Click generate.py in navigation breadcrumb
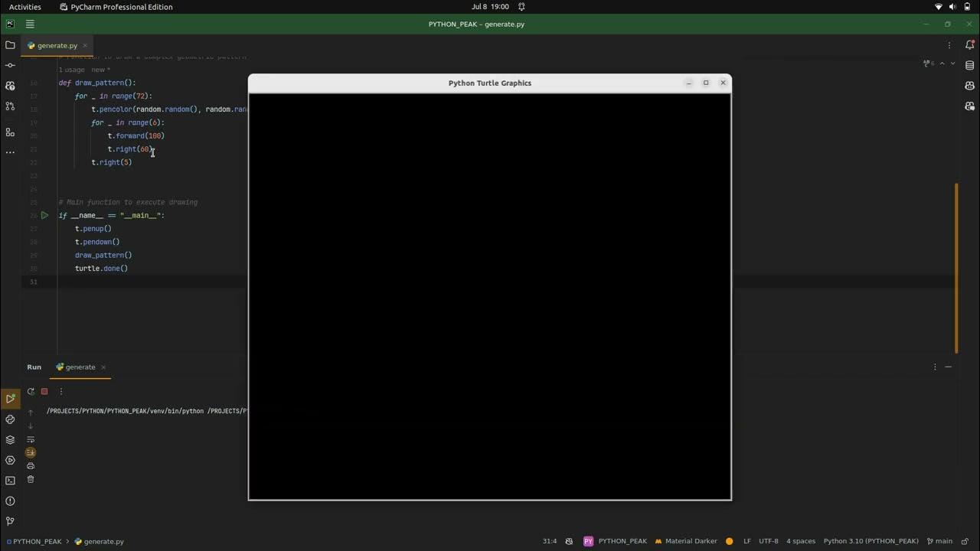Viewport: 980px width, 551px height. 100,541
